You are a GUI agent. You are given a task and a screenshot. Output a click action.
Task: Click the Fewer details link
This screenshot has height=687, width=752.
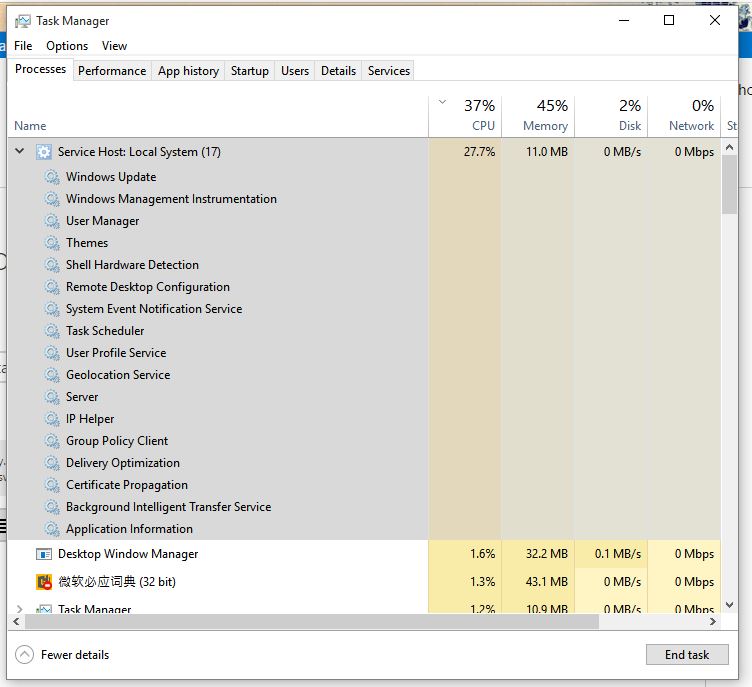point(75,655)
